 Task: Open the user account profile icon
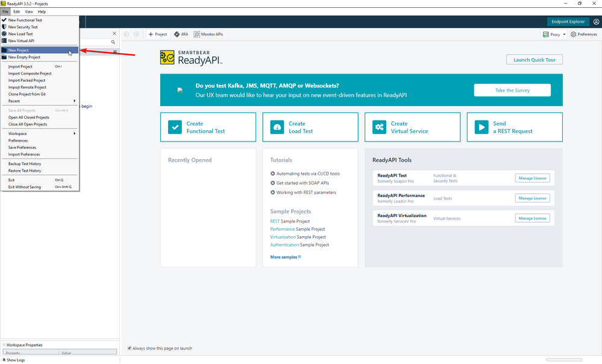click(x=596, y=22)
